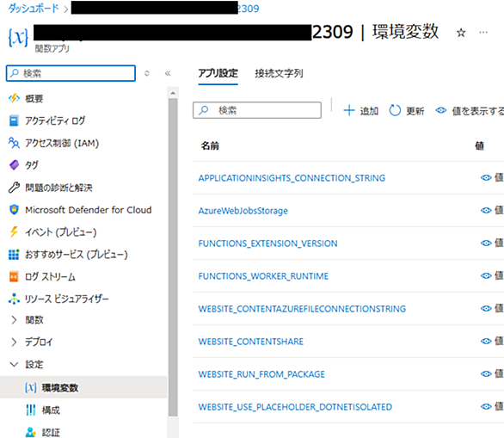Open Microsoft Defender for Cloud shield icon
Screen dimensions: 504x438
click(14, 210)
